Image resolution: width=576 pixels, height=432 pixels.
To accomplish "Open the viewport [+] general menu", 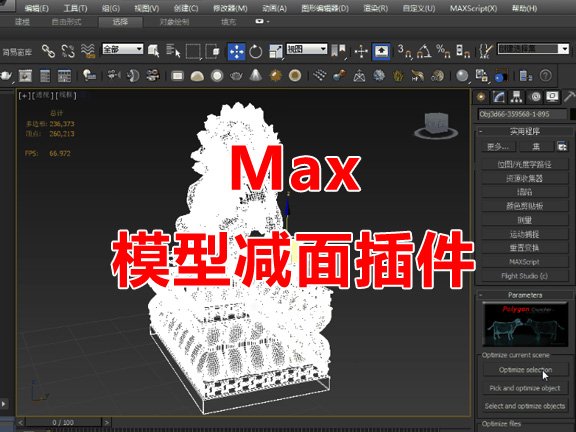I will (x=24, y=96).
